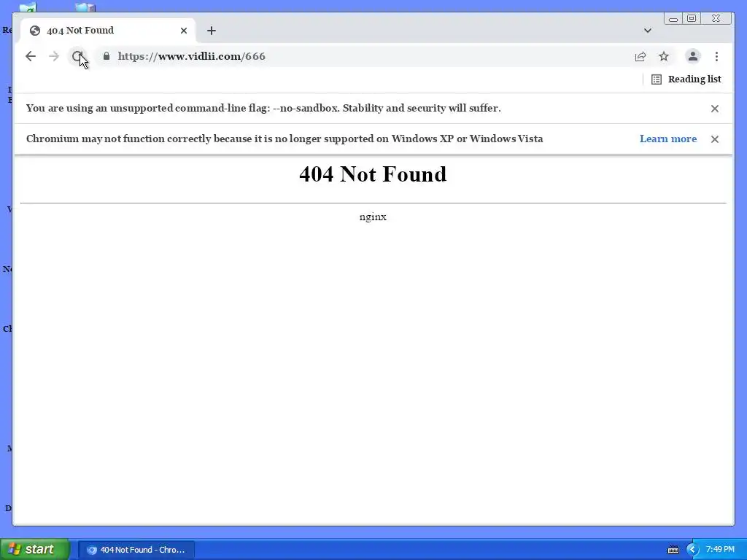View site info via the padlock icon
The width and height of the screenshot is (747, 560).
(x=107, y=56)
